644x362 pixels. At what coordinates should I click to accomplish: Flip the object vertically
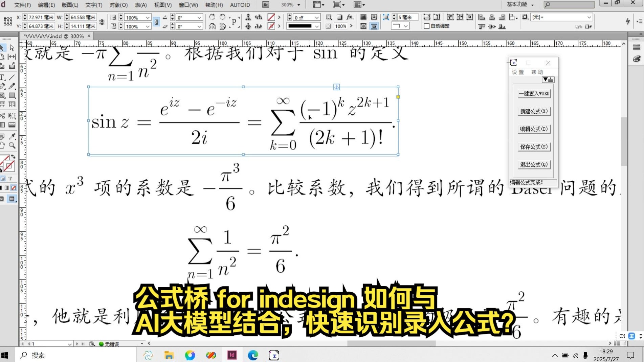click(222, 26)
